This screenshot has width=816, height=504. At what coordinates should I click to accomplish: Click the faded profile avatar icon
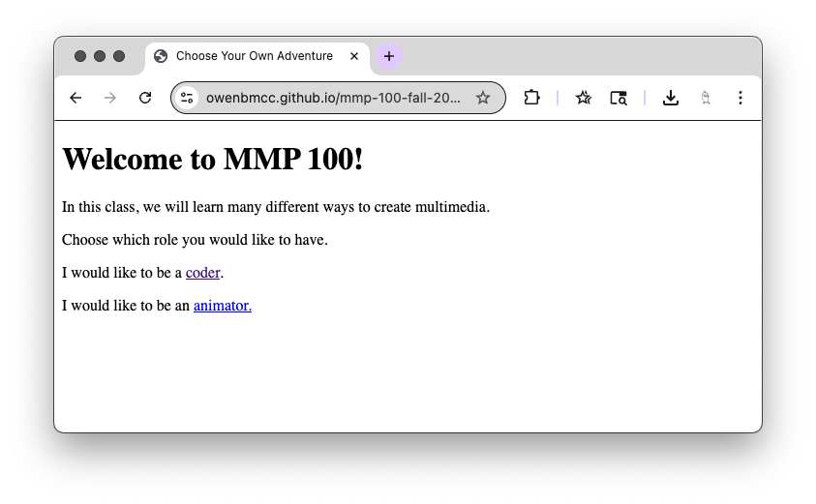705,98
